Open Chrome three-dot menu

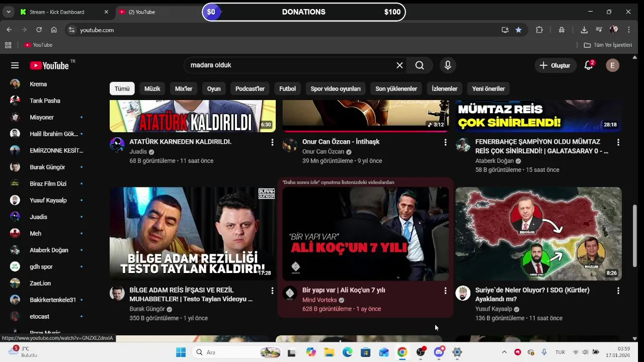click(629, 30)
